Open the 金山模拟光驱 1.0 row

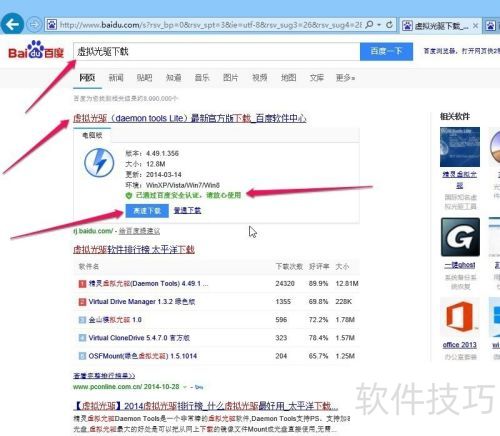coord(115,320)
